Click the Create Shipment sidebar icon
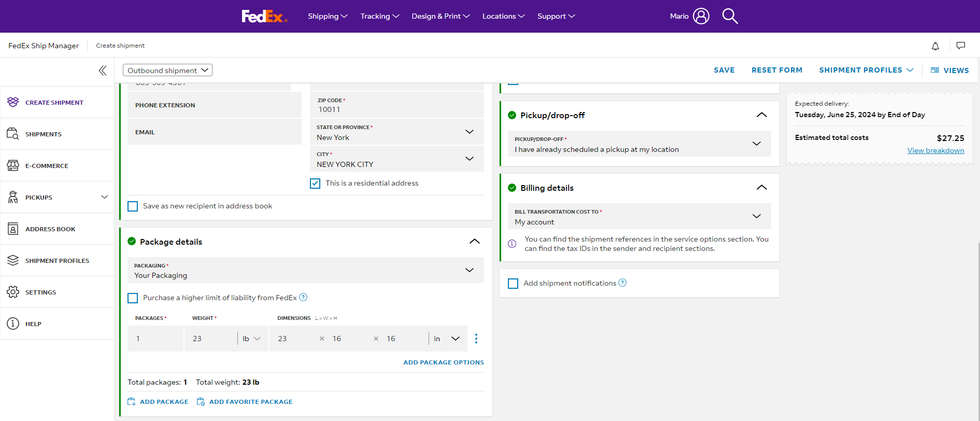Viewport: 980px width, 421px height. (x=13, y=102)
